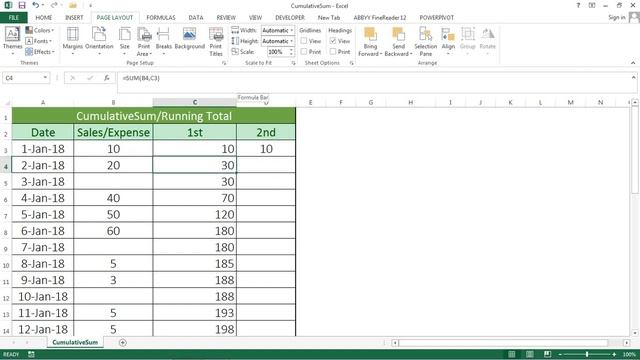Toggle Headings Print checkbox

pos(333,51)
